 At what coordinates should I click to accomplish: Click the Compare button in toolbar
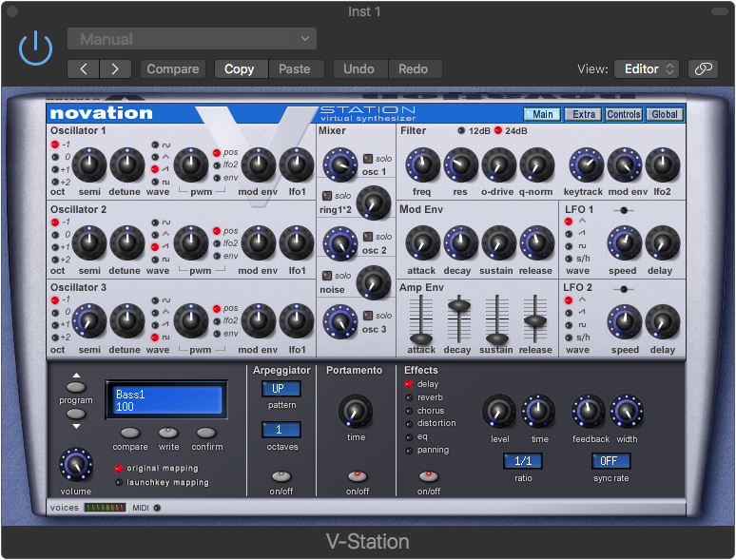(173, 69)
